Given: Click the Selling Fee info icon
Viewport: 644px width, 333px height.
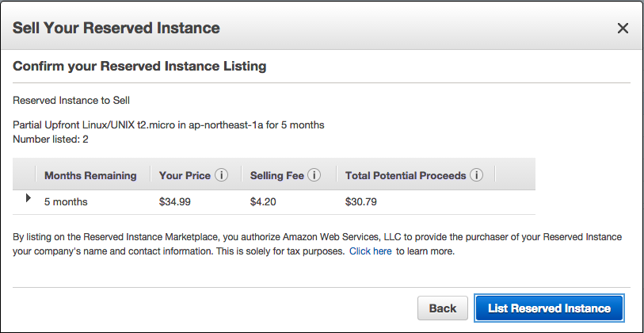Looking at the screenshot, I should tap(314, 175).
